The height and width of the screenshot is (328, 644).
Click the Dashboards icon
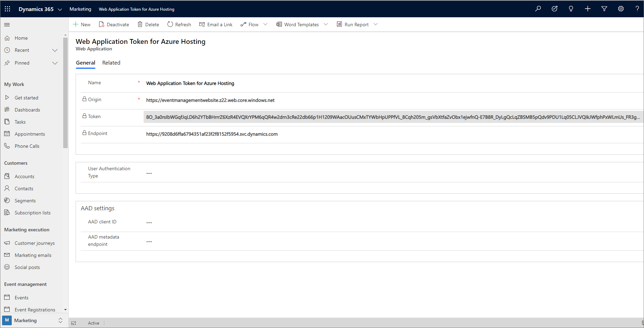point(7,110)
